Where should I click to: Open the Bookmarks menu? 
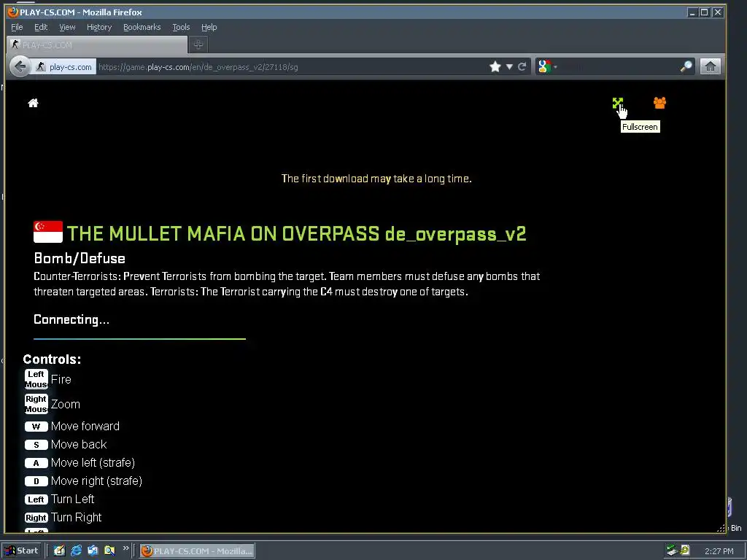click(x=142, y=27)
